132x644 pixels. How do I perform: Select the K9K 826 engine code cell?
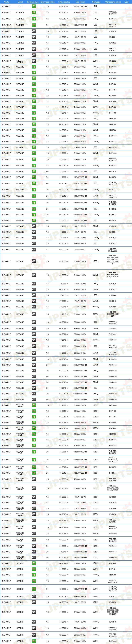113,55
